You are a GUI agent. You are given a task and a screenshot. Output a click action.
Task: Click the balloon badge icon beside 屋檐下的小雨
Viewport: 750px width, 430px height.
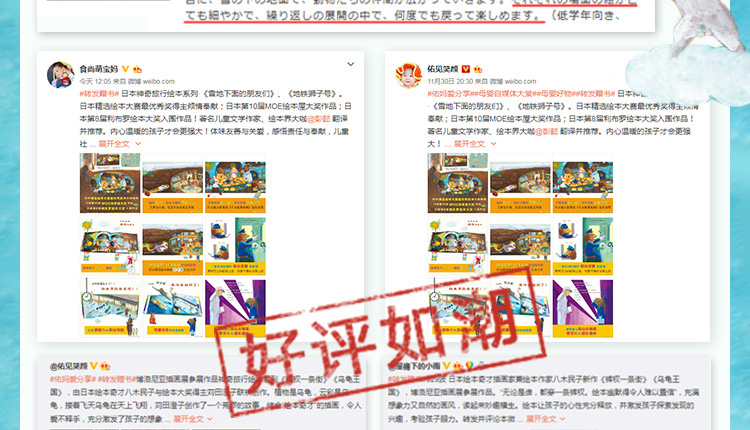click(x=470, y=366)
